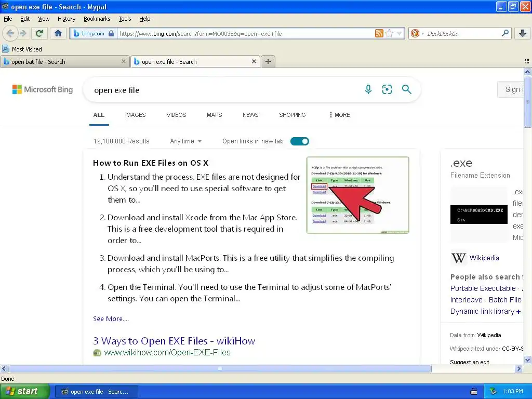
Task: Click the horizontal scrollbar thumb
Action: tap(220, 368)
